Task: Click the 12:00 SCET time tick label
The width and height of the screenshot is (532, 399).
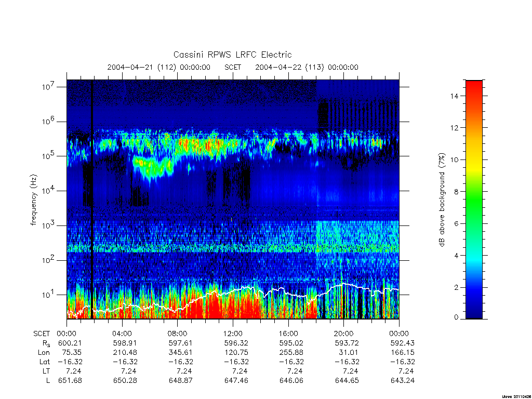Action: pyautogui.click(x=233, y=334)
